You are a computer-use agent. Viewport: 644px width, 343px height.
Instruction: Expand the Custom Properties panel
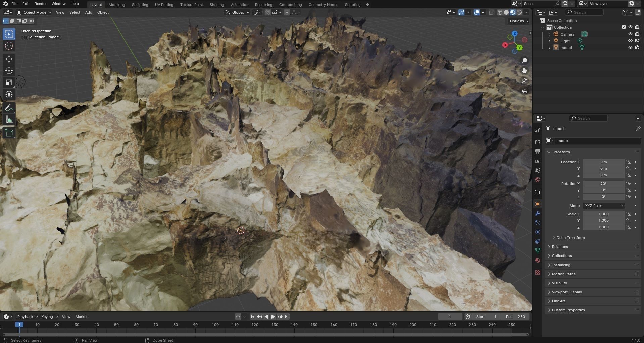pos(593,310)
